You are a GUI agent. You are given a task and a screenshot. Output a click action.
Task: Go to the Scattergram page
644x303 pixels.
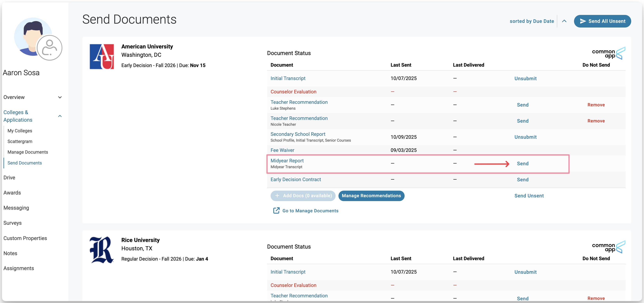(20, 141)
